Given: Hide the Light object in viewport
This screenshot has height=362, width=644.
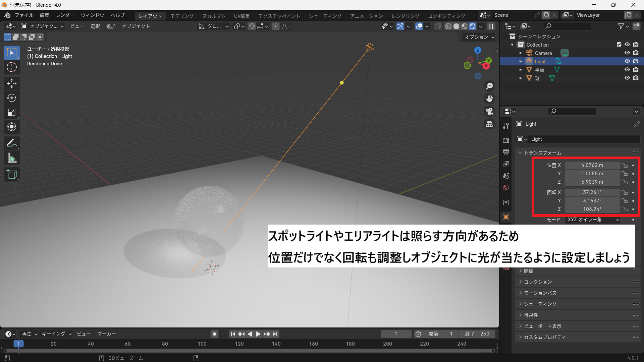Looking at the screenshot, I should pyautogui.click(x=627, y=61).
